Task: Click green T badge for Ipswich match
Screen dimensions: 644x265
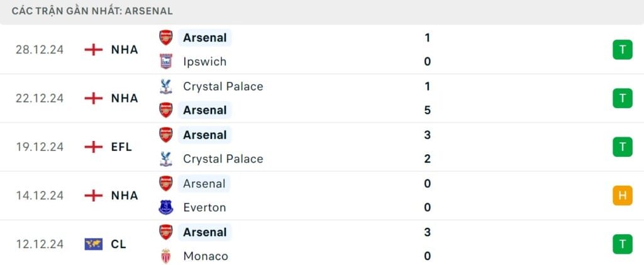Action: (x=622, y=50)
